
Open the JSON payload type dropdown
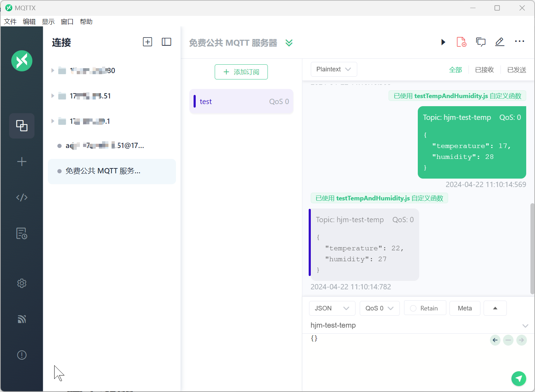pyautogui.click(x=332, y=308)
